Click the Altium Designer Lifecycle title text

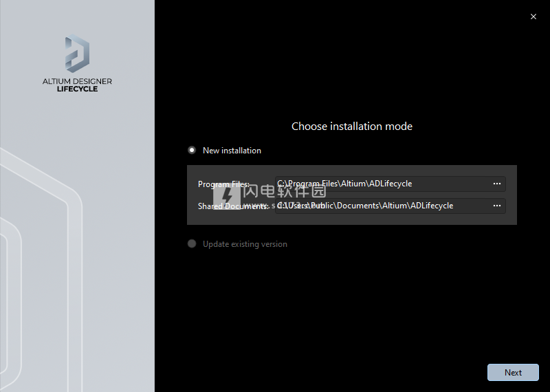click(77, 85)
